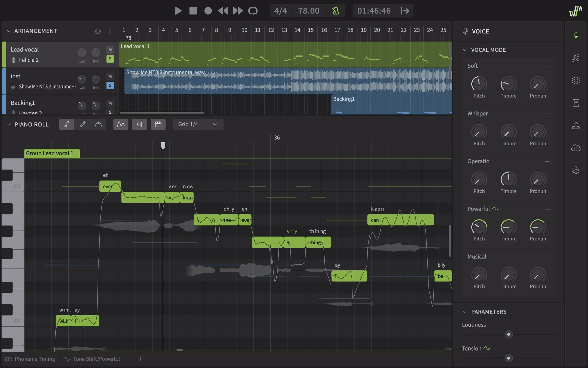Screen dimensions: 588x368
Task: Open the dictionary sidebar panel
Action: (x=576, y=103)
